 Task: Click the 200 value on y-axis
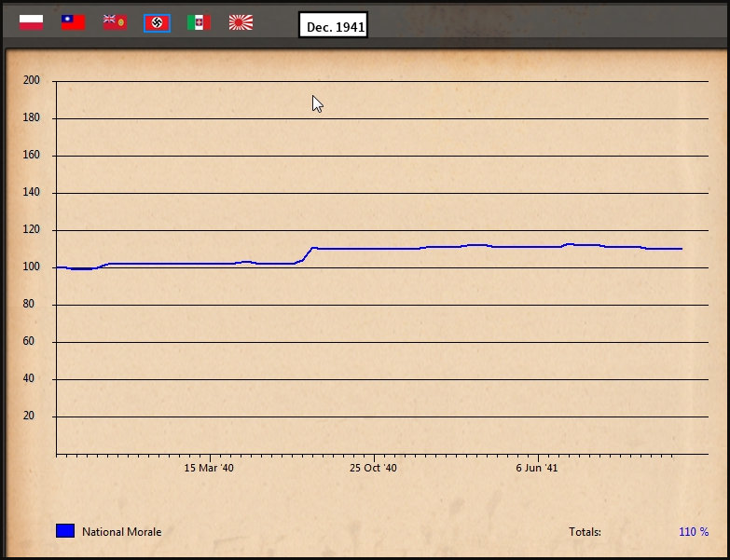click(x=32, y=81)
